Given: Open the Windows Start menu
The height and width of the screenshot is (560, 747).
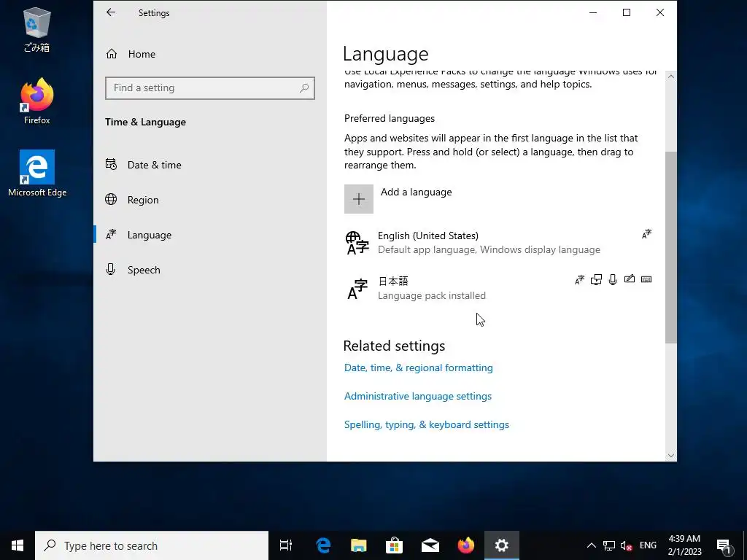Looking at the screenshot, I should 18,545.
